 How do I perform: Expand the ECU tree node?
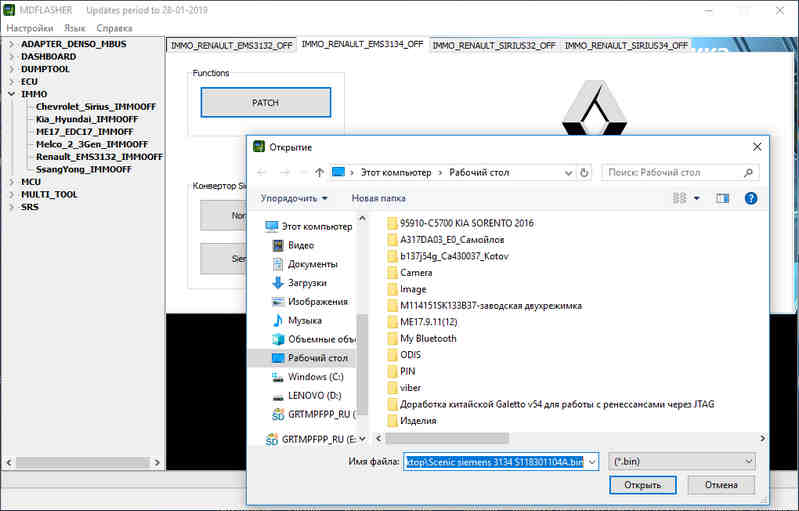tap(11, 82)
